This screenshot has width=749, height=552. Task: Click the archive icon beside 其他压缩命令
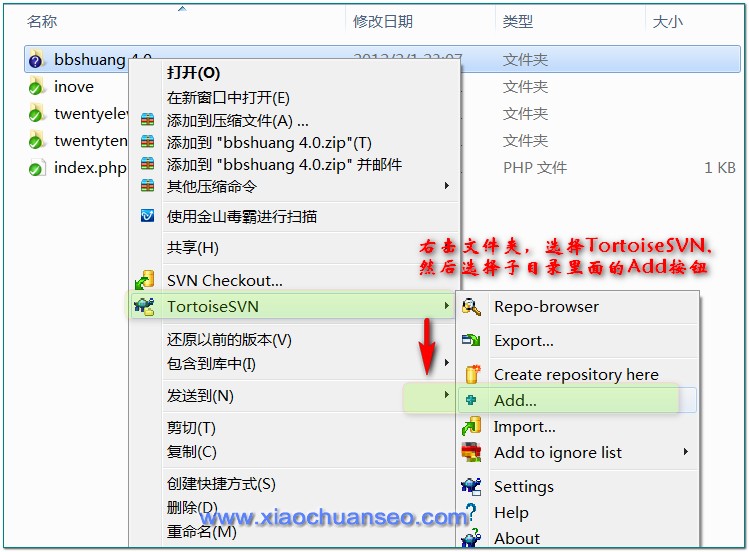point(147,185)
